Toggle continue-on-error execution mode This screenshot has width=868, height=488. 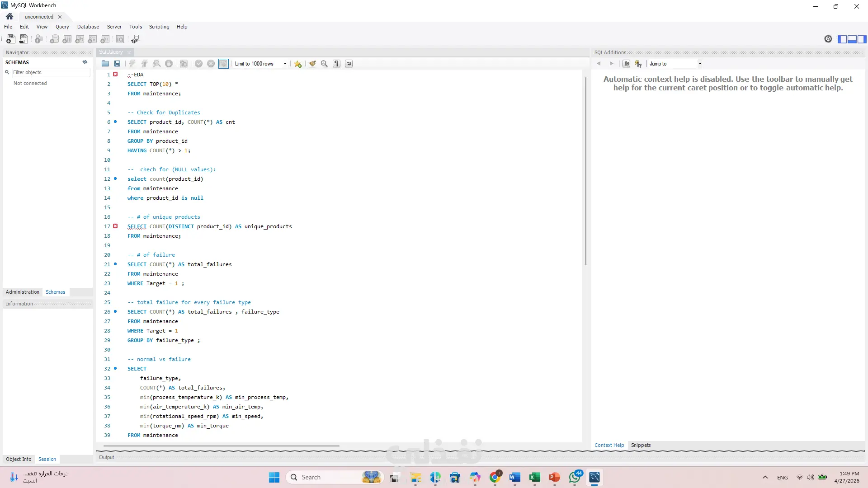tap(184, 64)
